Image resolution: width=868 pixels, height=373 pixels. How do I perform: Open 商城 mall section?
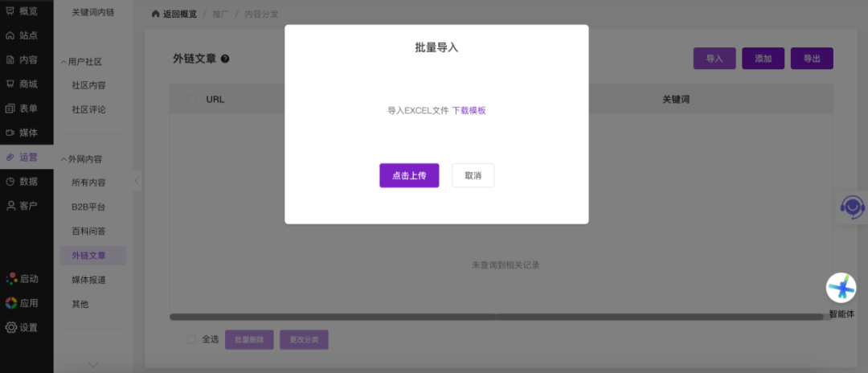pos(23,84)
